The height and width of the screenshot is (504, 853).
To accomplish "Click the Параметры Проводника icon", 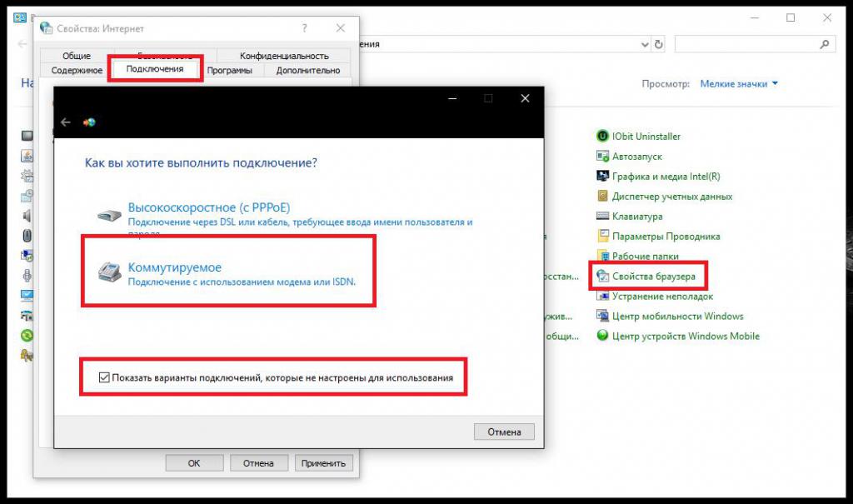I will pyautogui.click(x=602, y=237).
